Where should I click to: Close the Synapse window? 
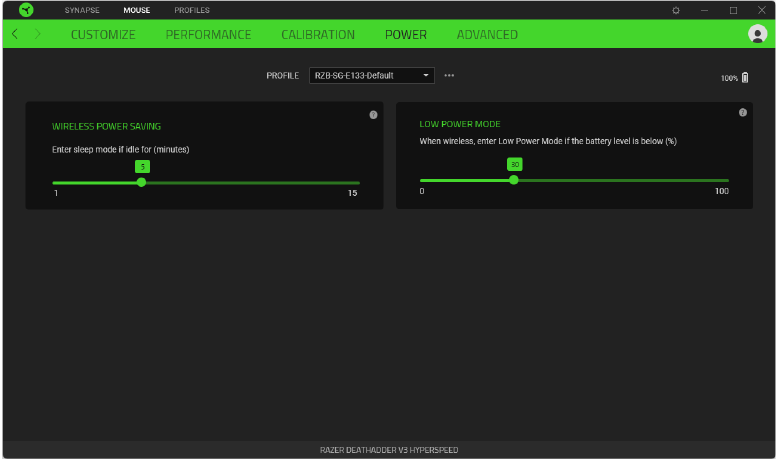(x=762, y=10)
